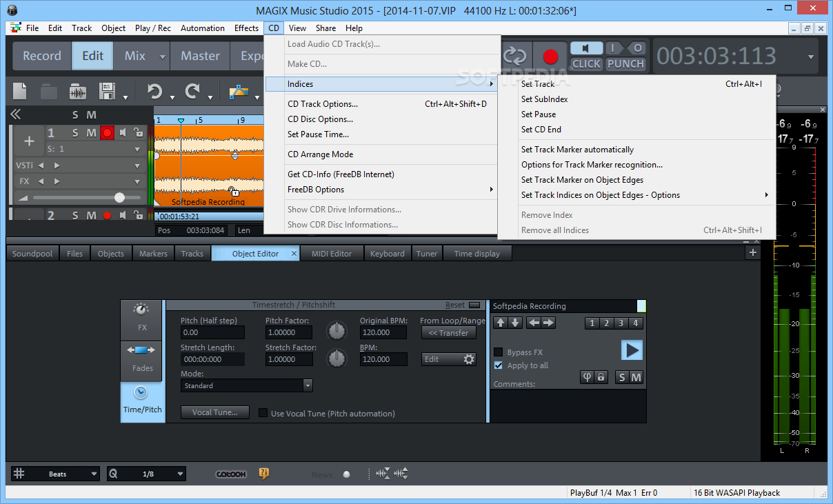Open the Effects menu
This screenshot has width=833, height=504.
point(246,28)
